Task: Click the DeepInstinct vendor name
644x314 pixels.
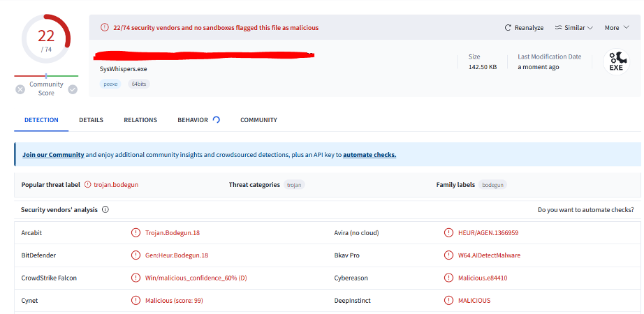Action: click(x=353, y=301)
